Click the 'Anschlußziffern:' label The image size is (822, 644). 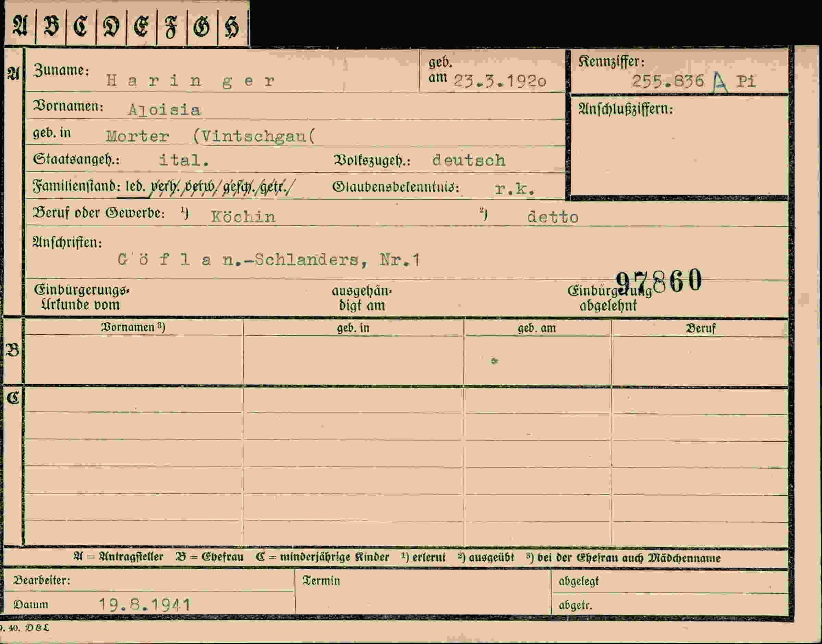click(x=626, y=109)
